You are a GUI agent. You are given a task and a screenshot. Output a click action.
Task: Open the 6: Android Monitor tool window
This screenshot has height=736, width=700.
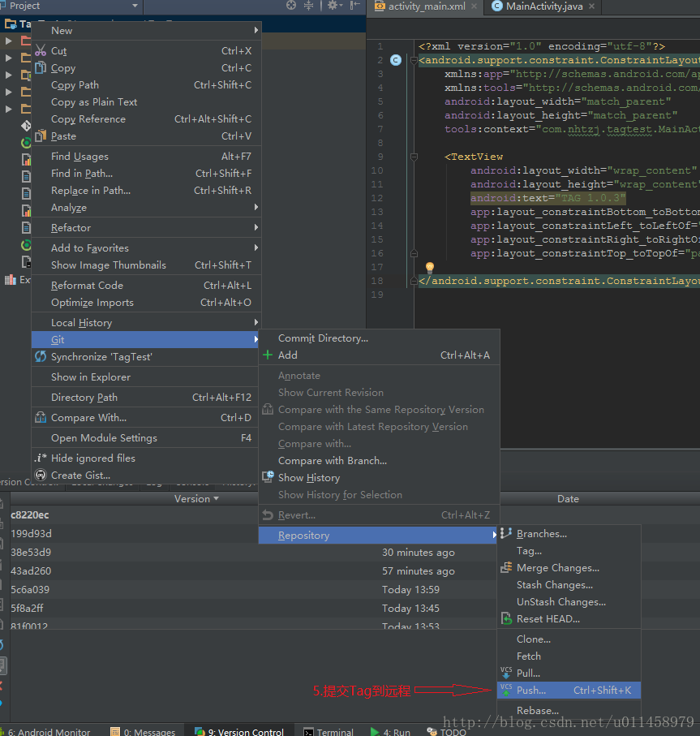coord(47,731)
